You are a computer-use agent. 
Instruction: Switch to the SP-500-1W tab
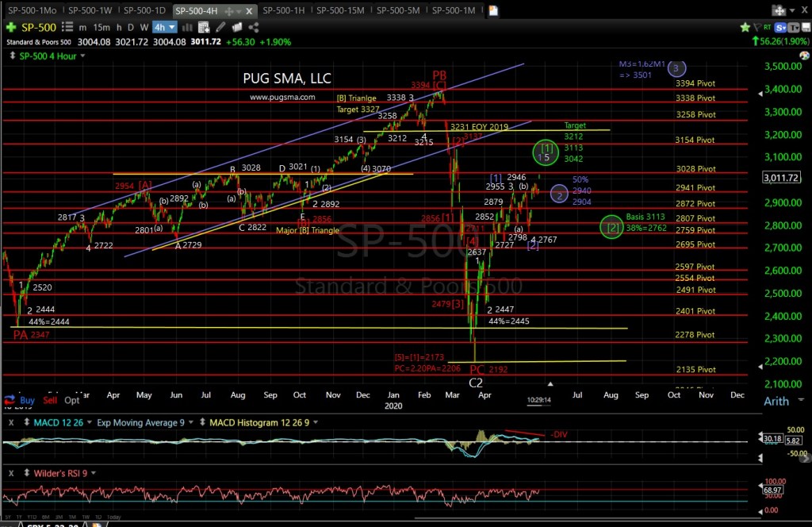(x=90, y=10)
